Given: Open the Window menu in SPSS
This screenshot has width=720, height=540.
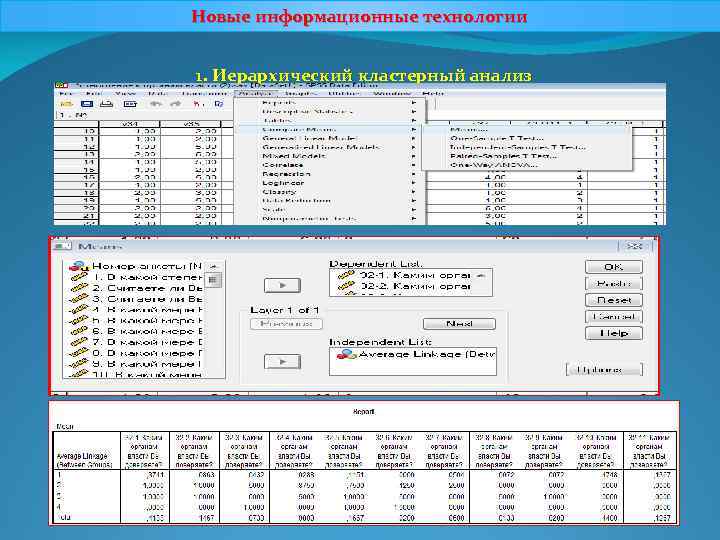Looking at the screenshot, I should [x=392, y=93].
